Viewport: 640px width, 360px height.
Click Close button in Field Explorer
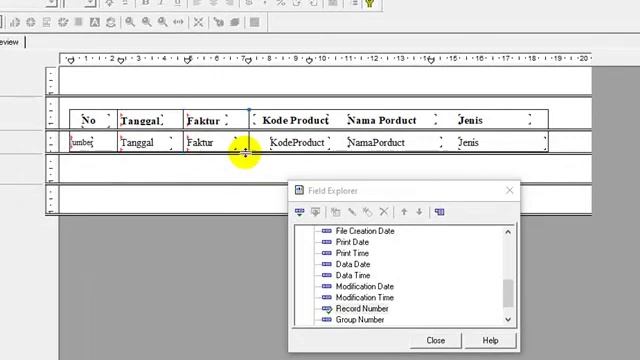[x=436, y=340]
